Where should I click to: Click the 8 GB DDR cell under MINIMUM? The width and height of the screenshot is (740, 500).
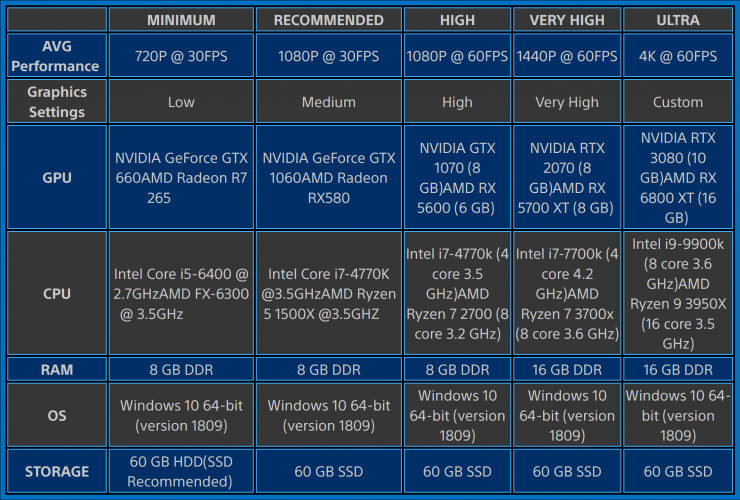181,369
